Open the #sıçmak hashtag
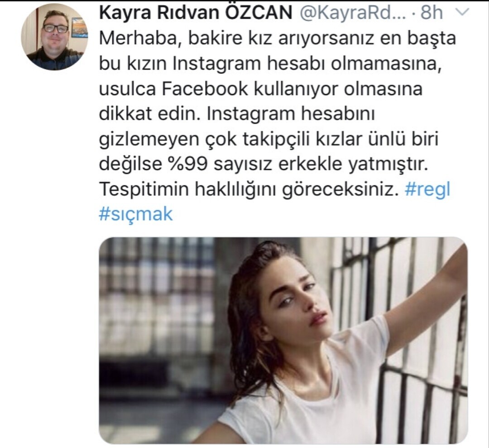The image size is (489, 448). point(136,214)
